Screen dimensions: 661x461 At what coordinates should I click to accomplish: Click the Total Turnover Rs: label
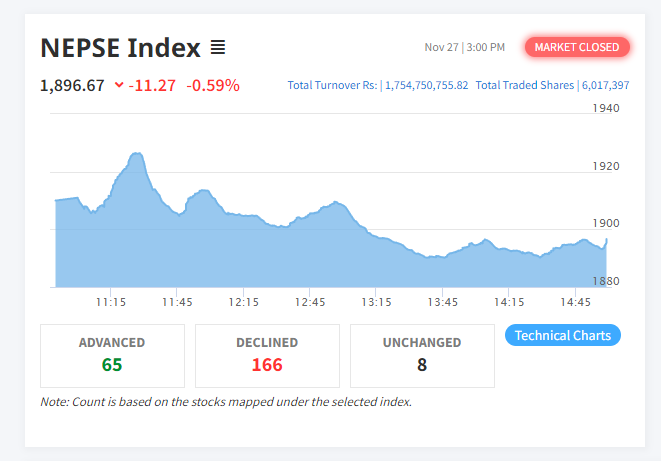point(332,85)
